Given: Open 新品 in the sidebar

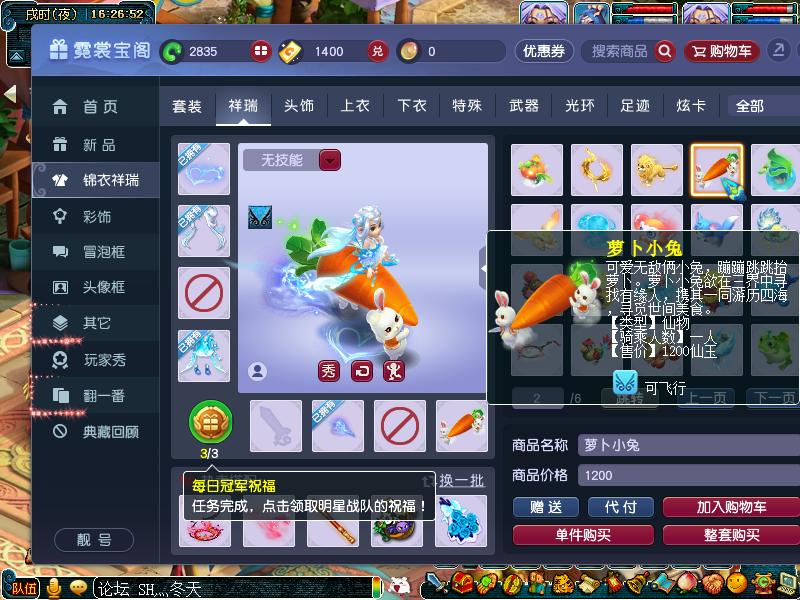Looking at the screenshot, I should click(x=95, y=145).
